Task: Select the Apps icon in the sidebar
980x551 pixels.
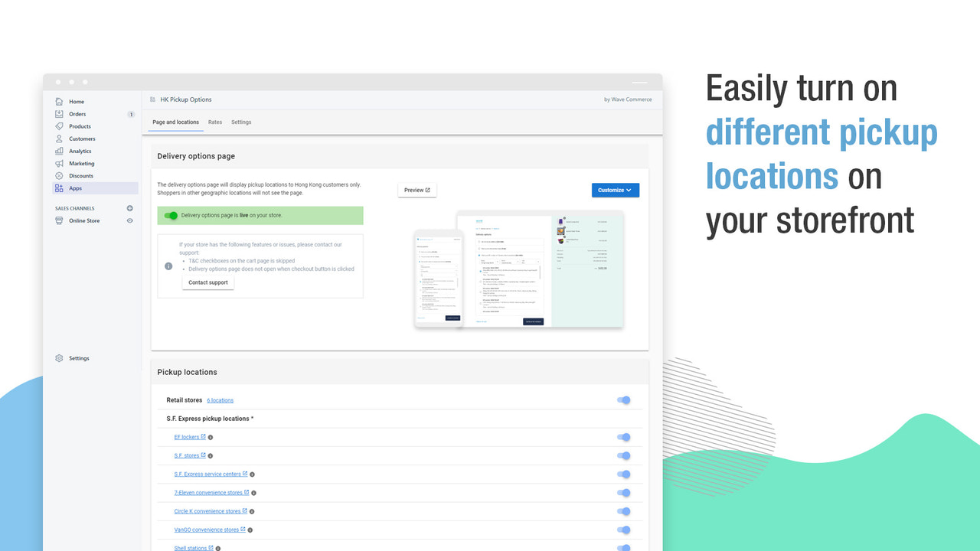Action: [60, 187]
